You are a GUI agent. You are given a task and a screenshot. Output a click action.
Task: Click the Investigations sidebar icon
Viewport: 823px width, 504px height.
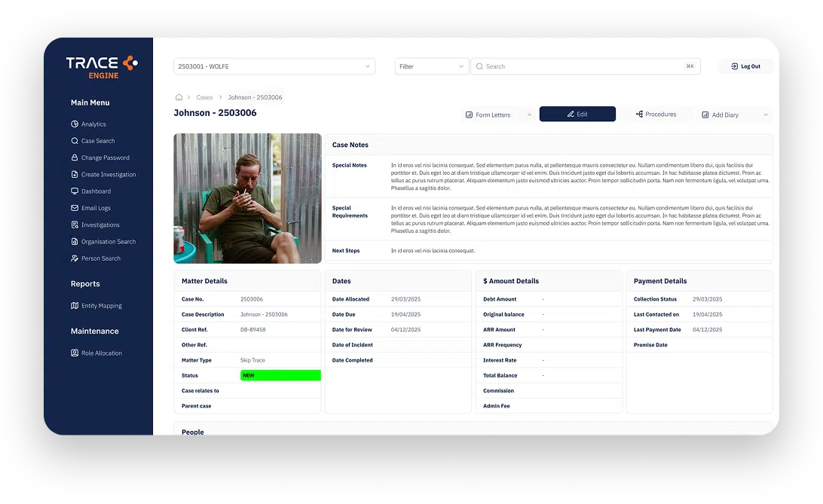[75, 225]
